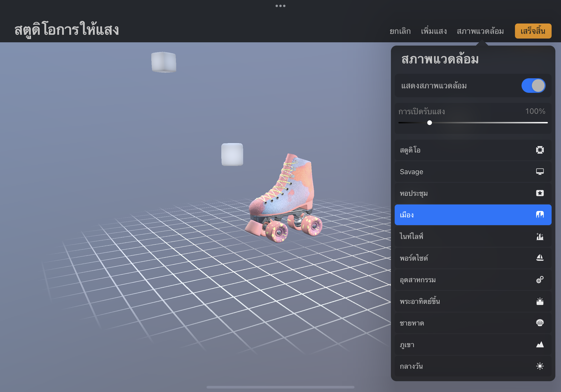Click the Studio environment camera icon
The height and width of the screenshot is (392, 561).
coord(539,150)
